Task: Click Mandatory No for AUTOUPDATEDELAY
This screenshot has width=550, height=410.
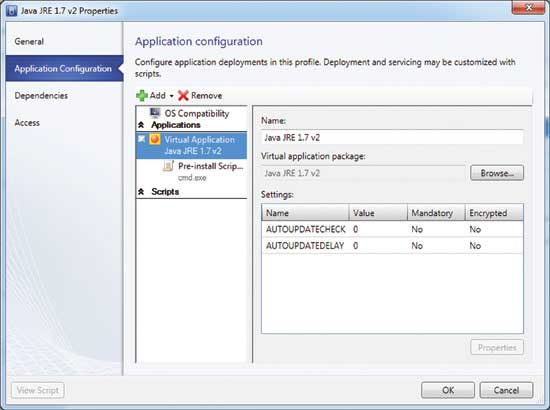Action: [417, 246]
